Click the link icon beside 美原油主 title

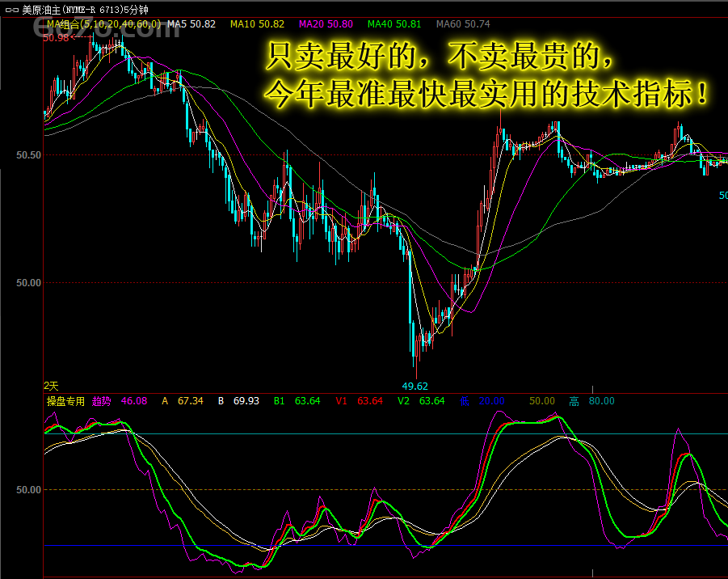point(11,10)
